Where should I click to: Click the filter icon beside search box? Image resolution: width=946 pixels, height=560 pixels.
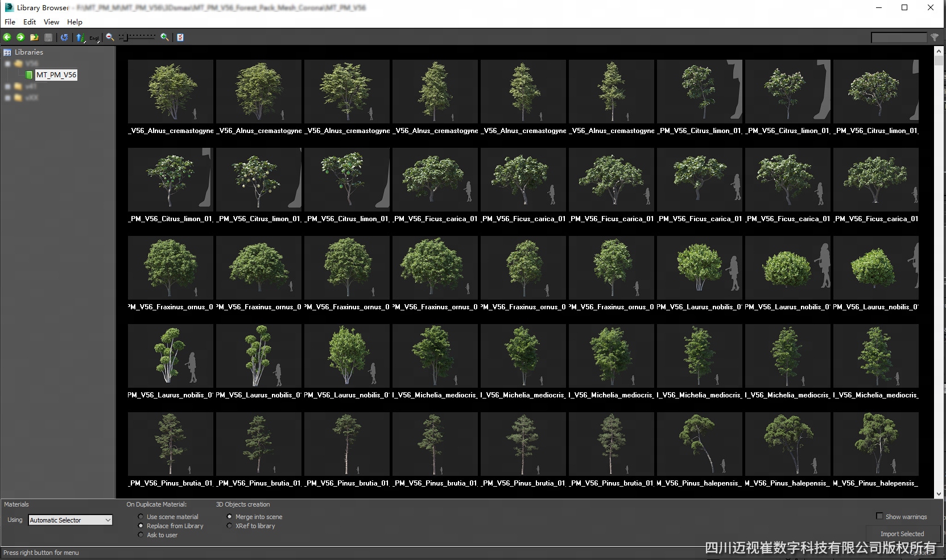(x=935, y=38)
